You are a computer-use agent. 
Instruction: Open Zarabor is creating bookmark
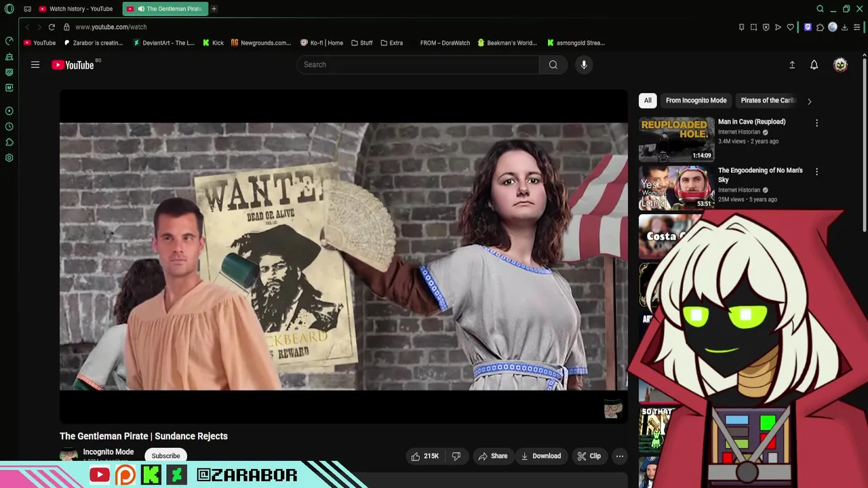coord(94,43)
